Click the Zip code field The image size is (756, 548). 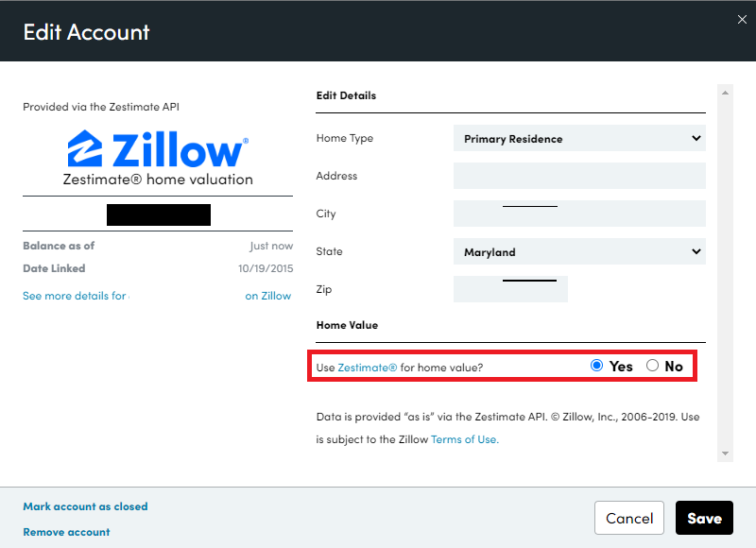(510, 289)
